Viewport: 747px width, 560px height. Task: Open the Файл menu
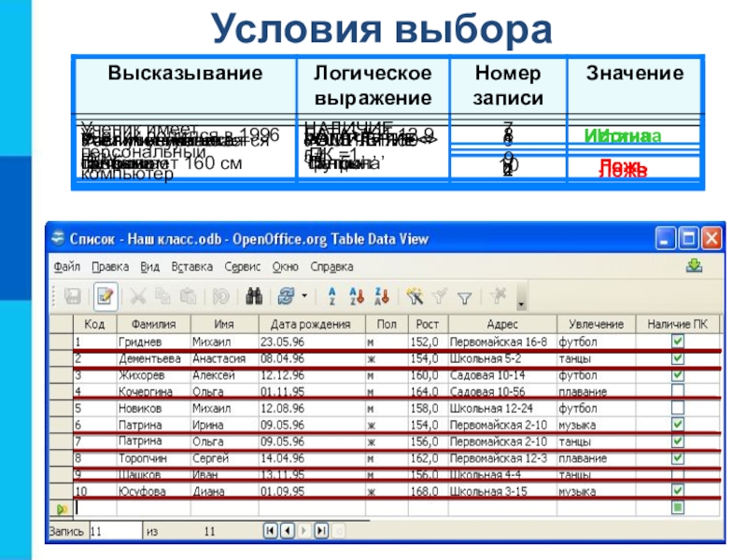[66, 266]
